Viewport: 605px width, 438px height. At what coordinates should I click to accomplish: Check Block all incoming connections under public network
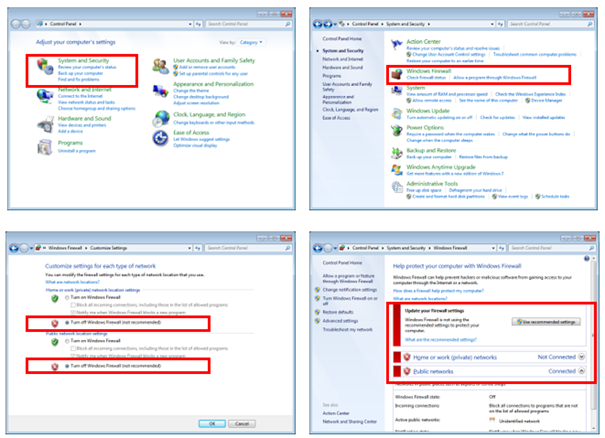click(x=73, y=348)
